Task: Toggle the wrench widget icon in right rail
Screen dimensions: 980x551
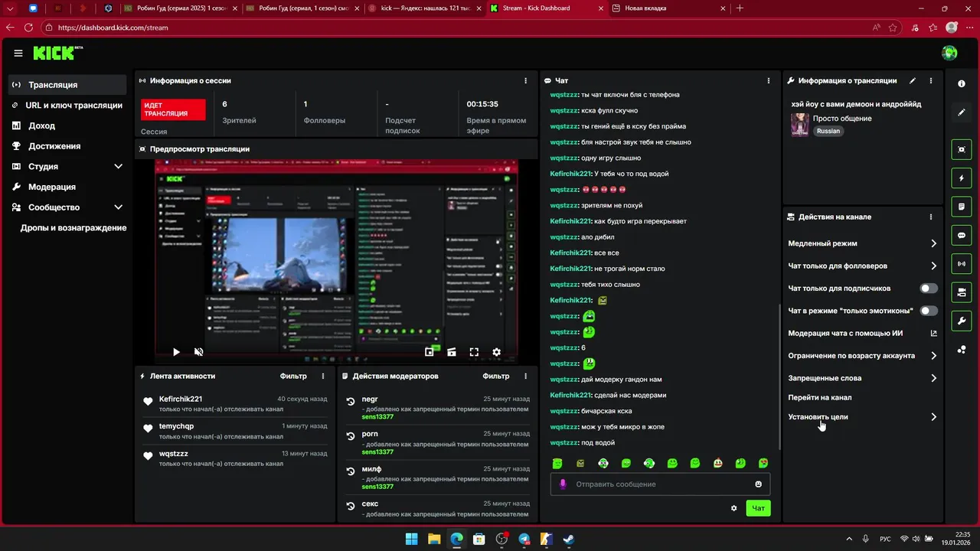Action: click(962, 321)
